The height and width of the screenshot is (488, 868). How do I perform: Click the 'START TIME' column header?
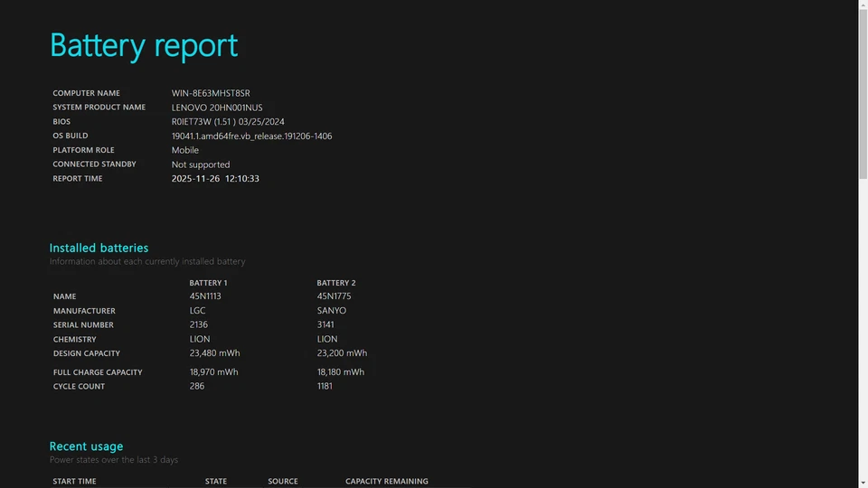click(x=74, y=482)
